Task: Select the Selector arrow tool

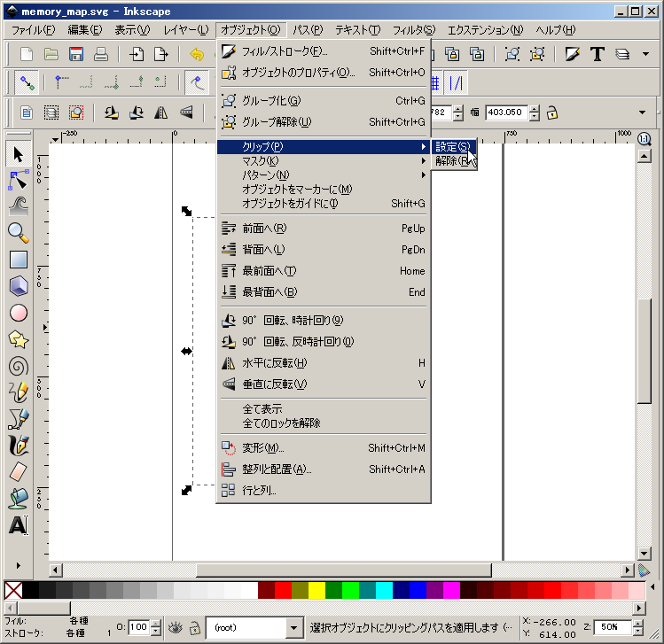Action: tap(19, 154)
